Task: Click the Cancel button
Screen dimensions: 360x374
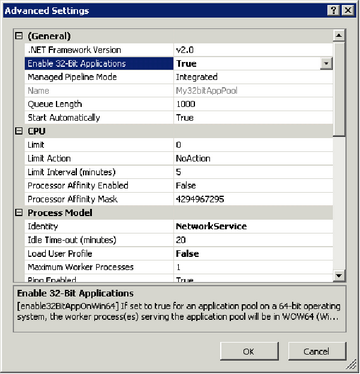Action: (317, 351)
